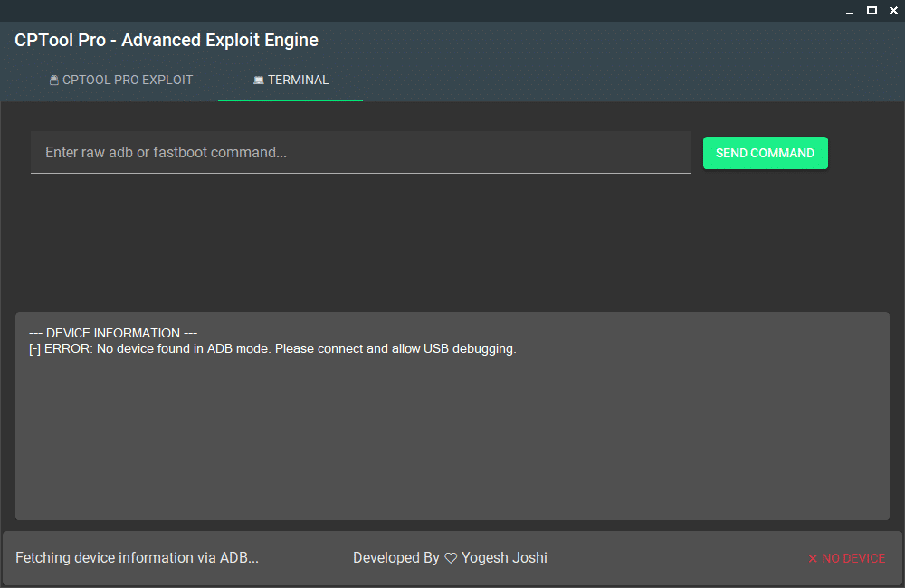Click the close X icon in the title bar
The width and height of the screenshot is (905, 588).
point(893,10)
